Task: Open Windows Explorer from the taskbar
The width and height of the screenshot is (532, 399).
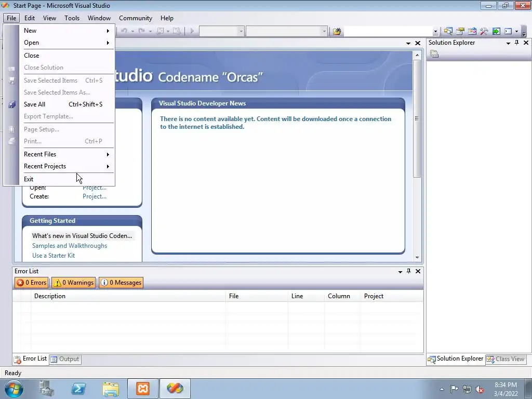Action: tap(111, 389)
